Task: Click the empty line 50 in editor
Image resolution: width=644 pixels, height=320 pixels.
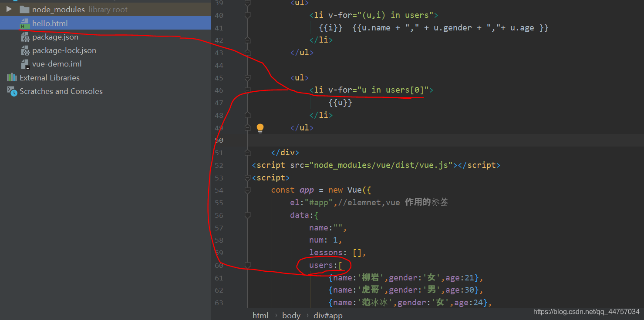Action: (x=445, y=140)
